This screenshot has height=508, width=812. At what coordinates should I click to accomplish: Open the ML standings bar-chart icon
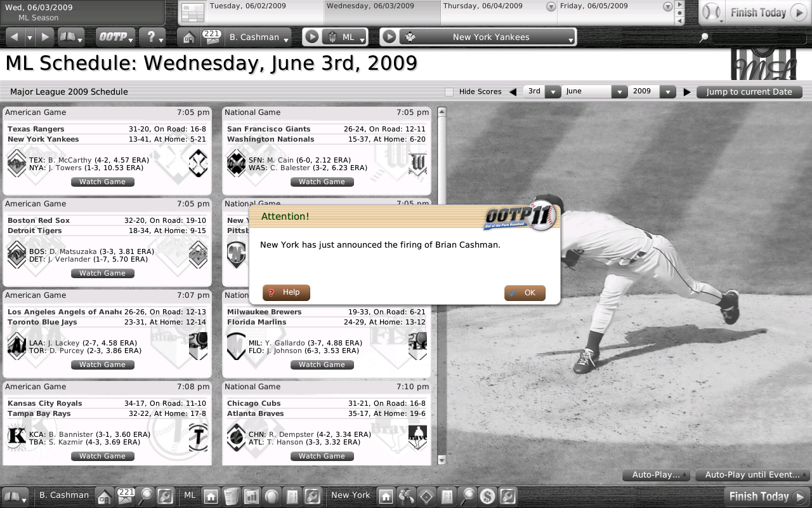tap(251, 496)
